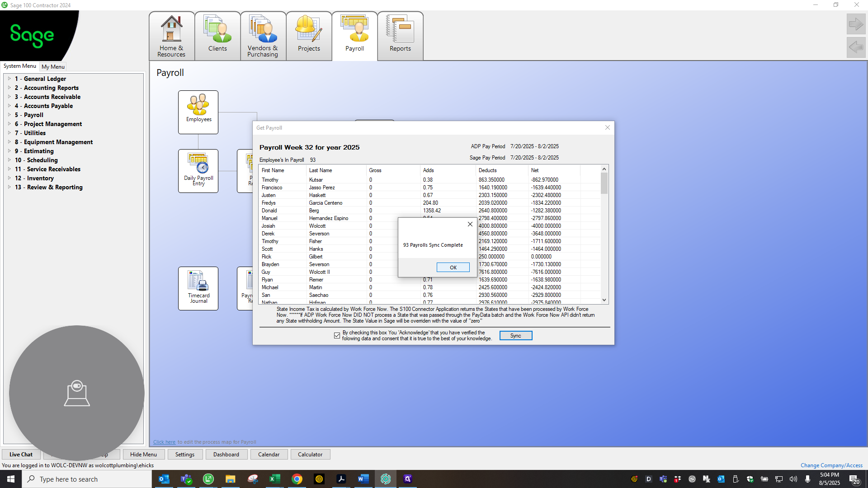The width and height of the screenshot is (868, 488).
Task: Open File Explorer from the taskbar
Action: pos(231,479)
